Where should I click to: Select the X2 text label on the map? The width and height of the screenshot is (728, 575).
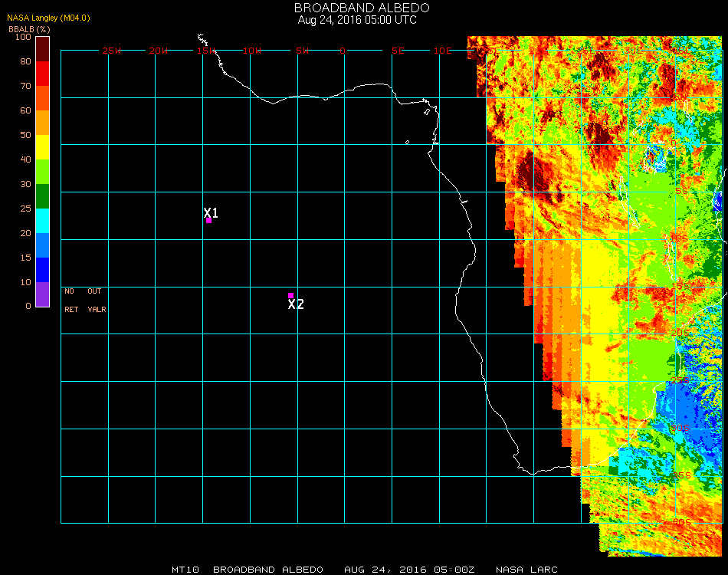pyautogui.click(x=296, y=304)
